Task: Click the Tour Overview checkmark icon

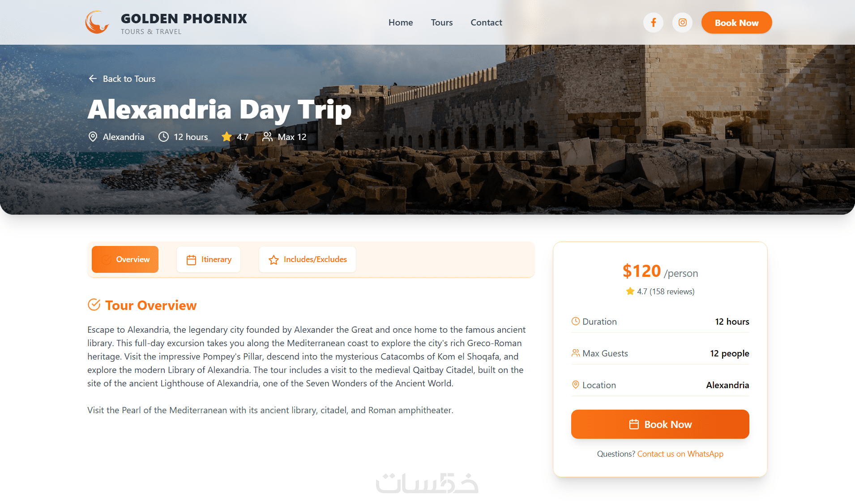Action: pos(94,305)
